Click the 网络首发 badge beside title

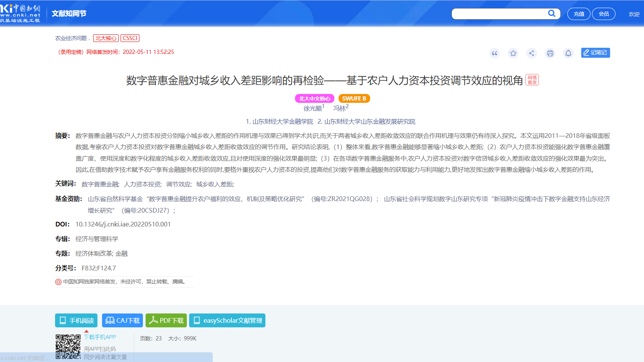[532, 80]
